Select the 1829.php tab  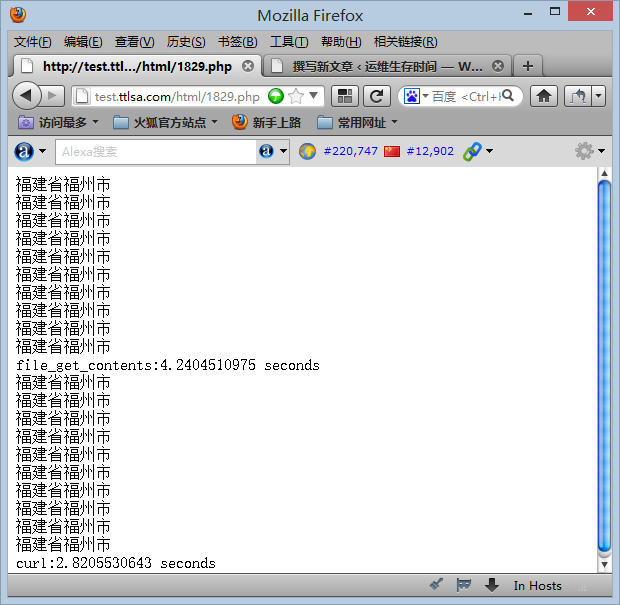[137, 66]
